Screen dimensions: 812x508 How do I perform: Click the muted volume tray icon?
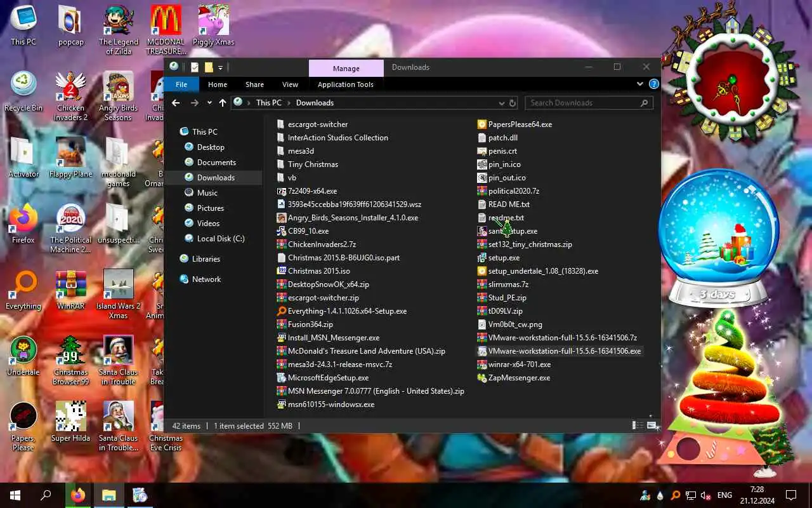click(x=707, y=495)
